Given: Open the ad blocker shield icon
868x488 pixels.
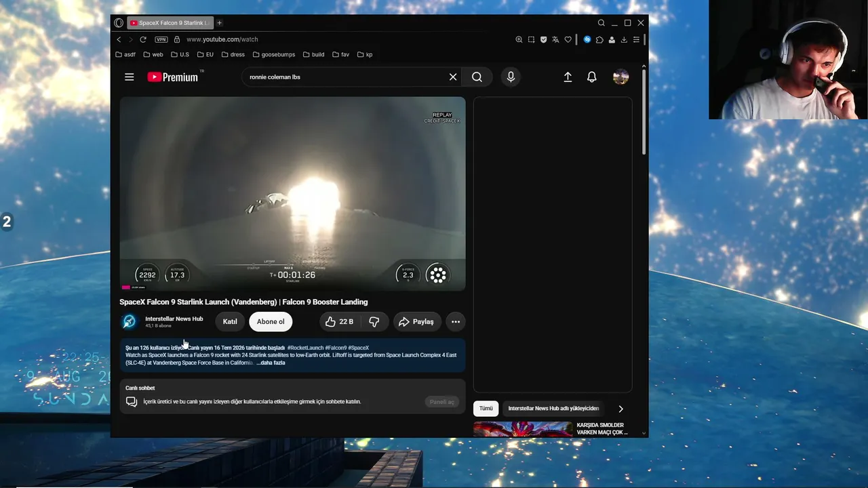Looking at the screenshot, I should [543, 40].
